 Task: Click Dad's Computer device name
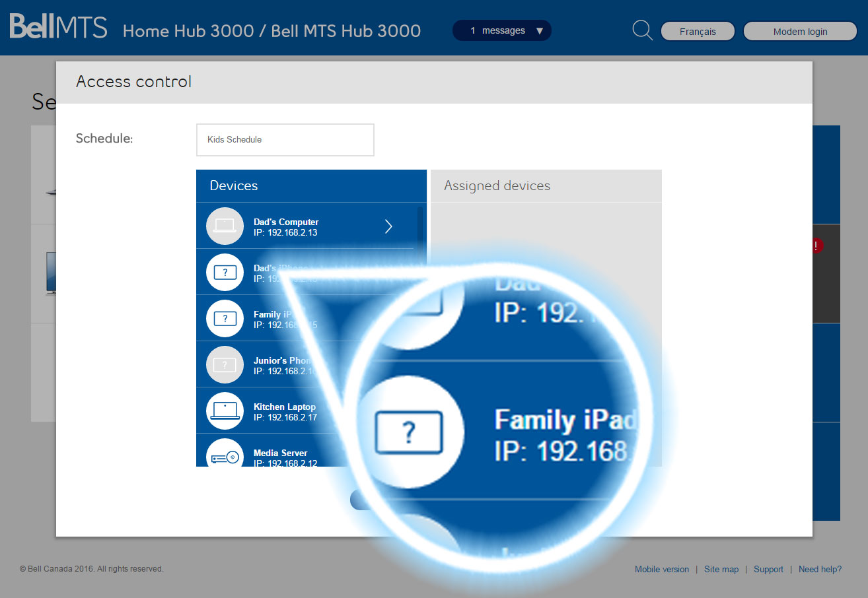point(286,222)
